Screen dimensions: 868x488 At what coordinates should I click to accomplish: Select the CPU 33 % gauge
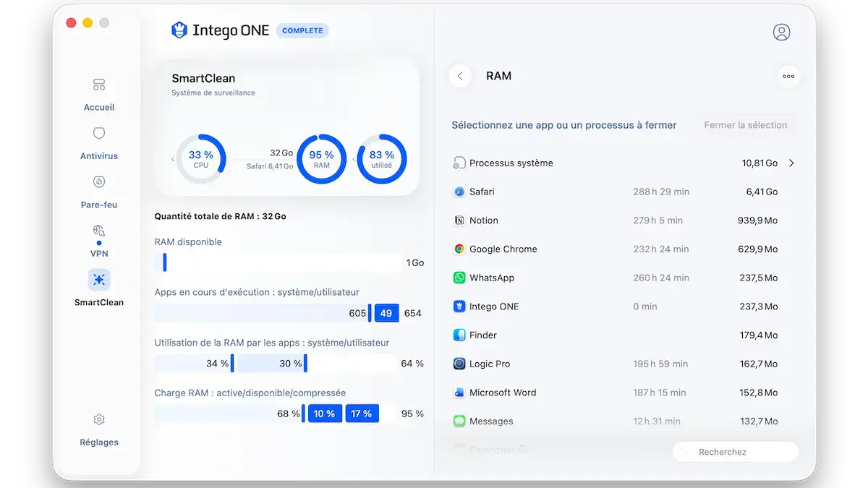[x=201, y=159]
